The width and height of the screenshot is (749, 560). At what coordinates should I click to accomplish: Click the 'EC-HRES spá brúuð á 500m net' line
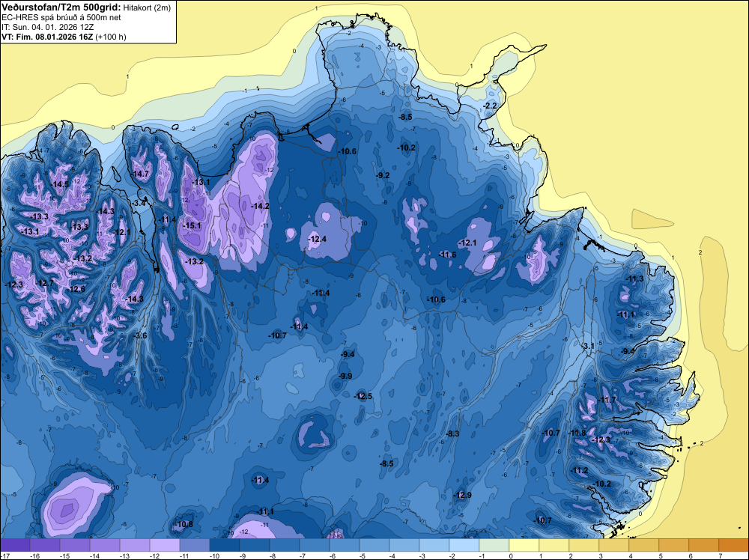pyautogui.click(x=61, y=17)
